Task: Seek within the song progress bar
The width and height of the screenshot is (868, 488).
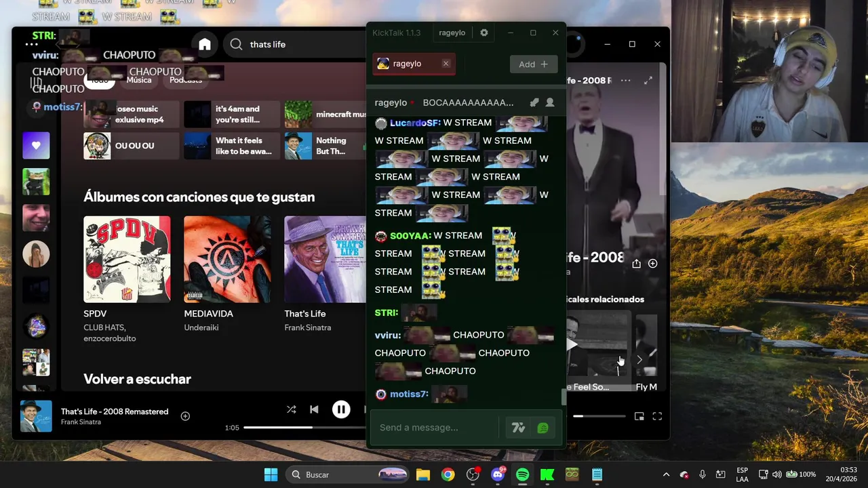Action: [x=304, y=428]
